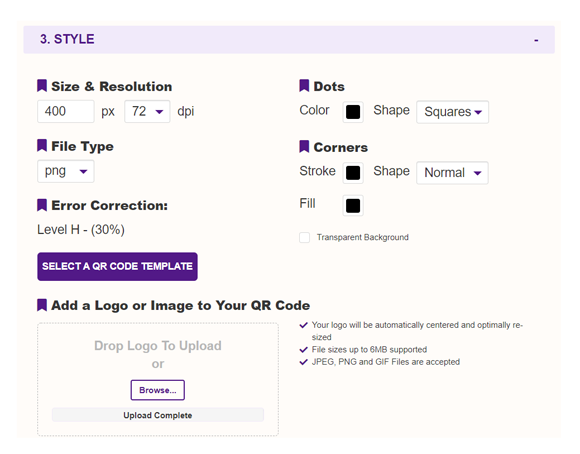Click Select a QR Code Template button

[x=117, y=266]
